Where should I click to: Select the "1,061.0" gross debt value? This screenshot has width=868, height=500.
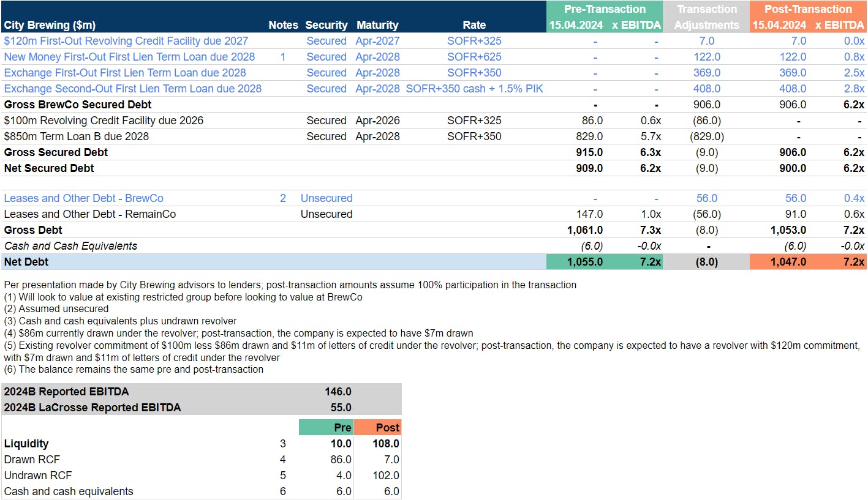pos(584,230)
